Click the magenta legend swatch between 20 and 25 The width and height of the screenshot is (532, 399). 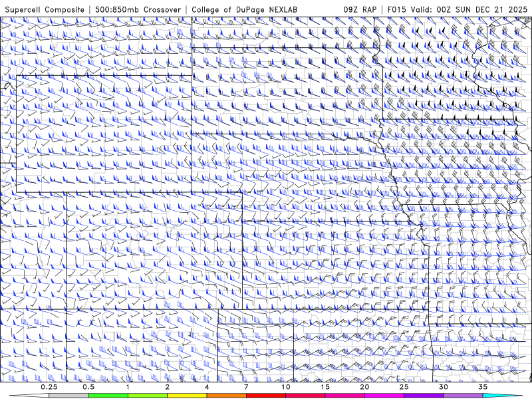[384, 396]
